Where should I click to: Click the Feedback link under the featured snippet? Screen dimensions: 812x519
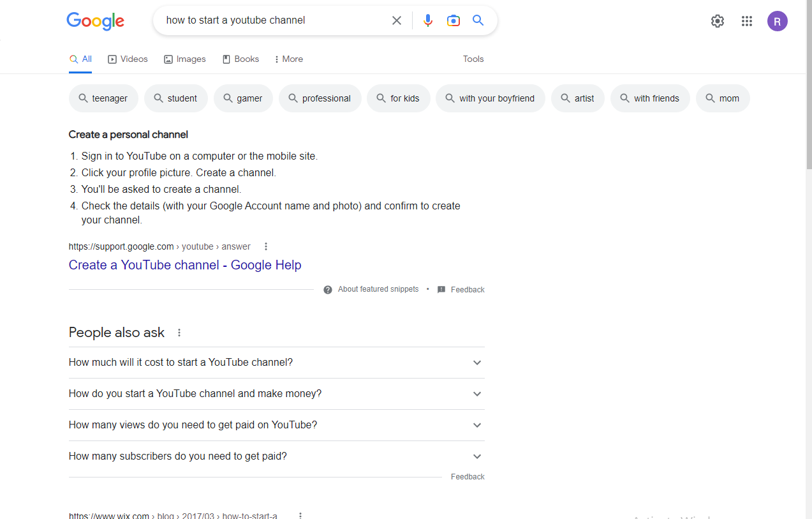(468, 290)
